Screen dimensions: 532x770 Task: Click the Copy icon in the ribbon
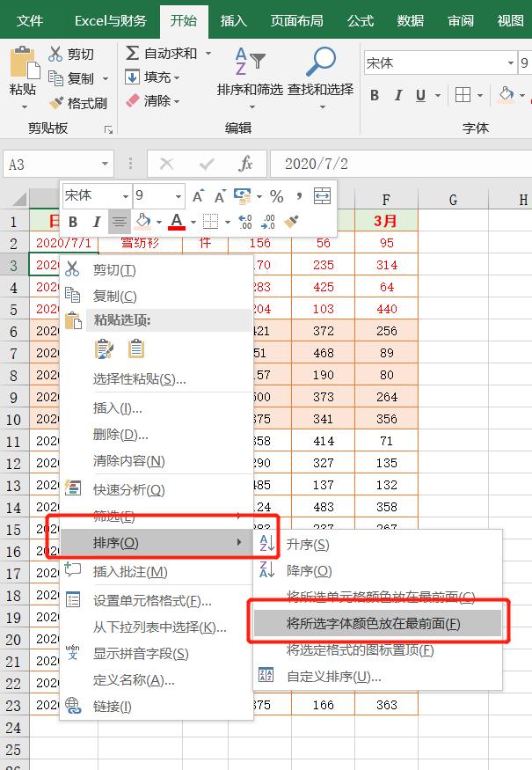55,78
